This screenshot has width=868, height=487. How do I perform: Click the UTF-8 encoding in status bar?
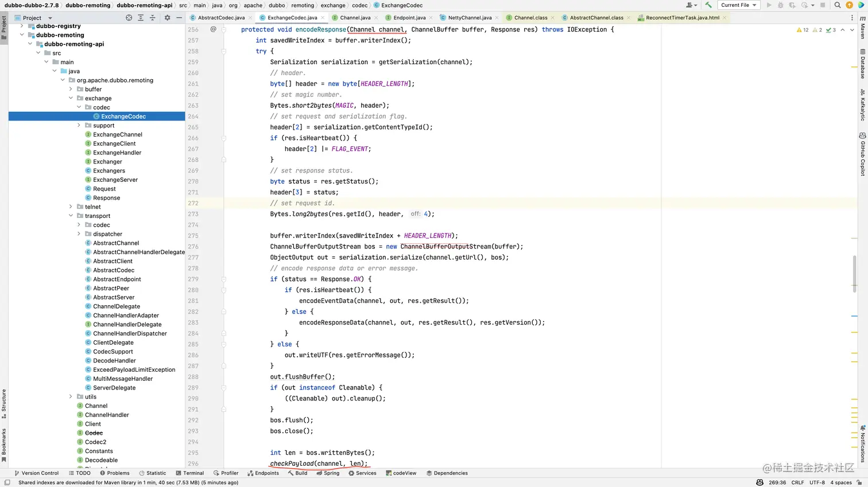click(817, 482)
